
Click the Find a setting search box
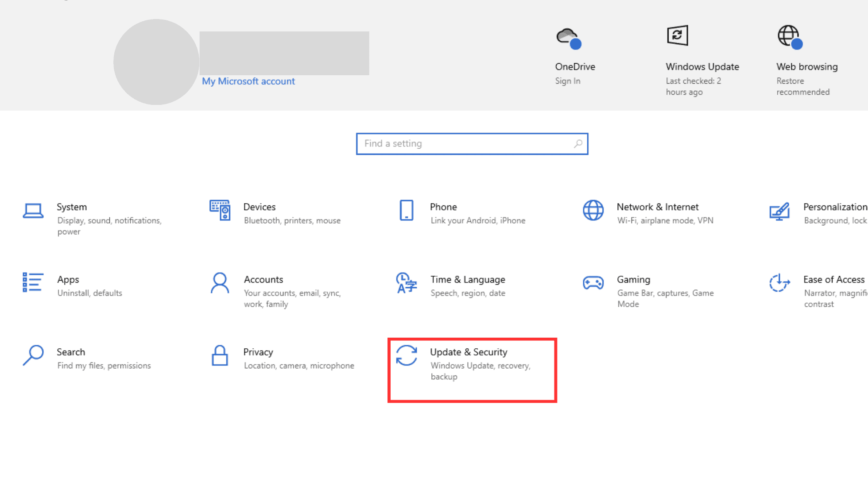[x=465, y=144]
